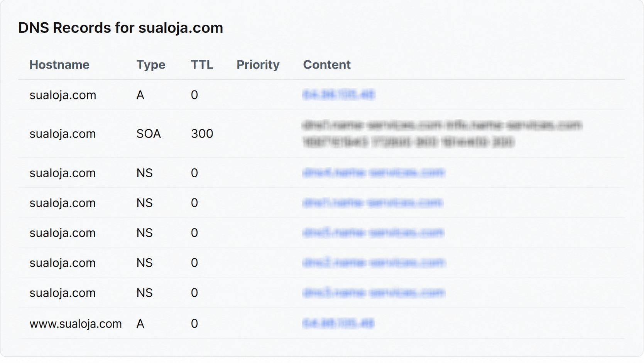Open the blurred IP link in first A record
This screenshot has width=644, height=363.
click(x=338, y=94)
